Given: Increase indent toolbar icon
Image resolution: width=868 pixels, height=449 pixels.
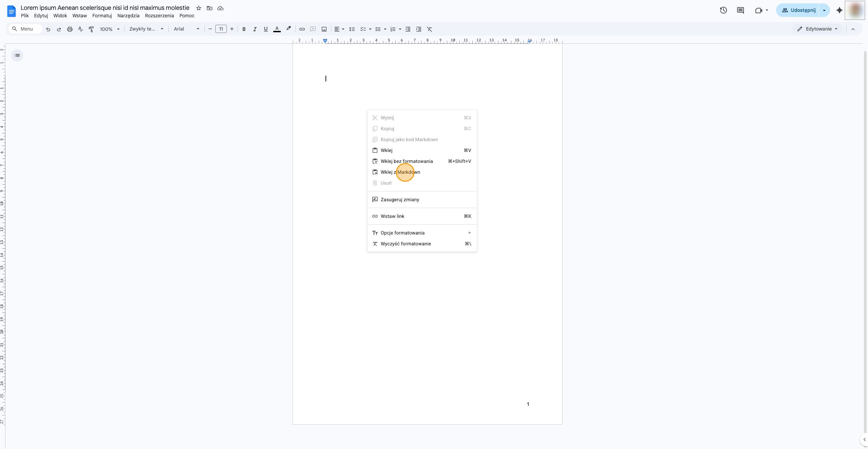Looking at the screenshot, I should point(419,29).
